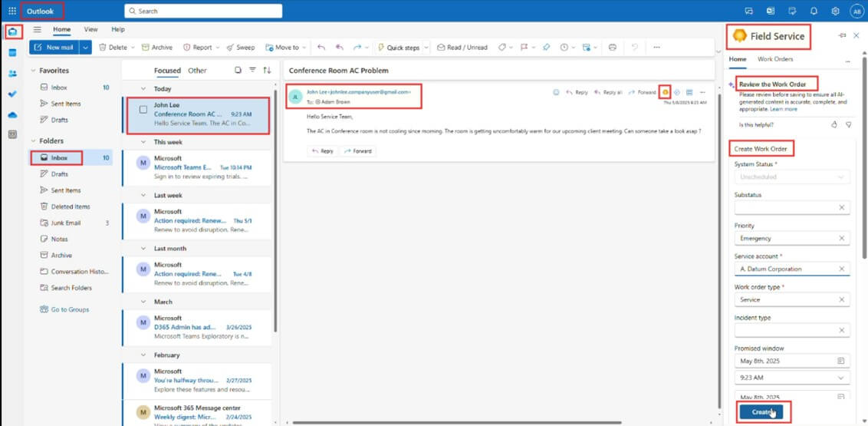
Task: Open Field Service pane ellipsis menu
Action: 847,61
